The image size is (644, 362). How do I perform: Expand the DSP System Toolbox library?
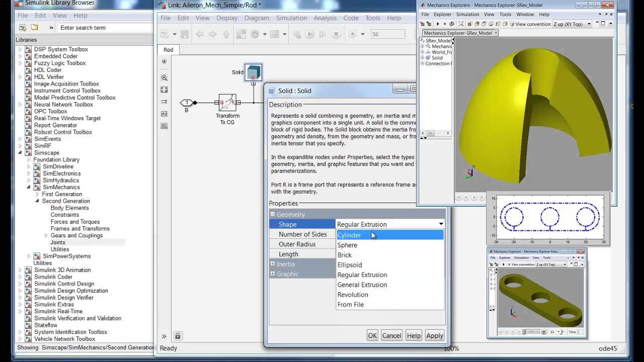(21, 49)
